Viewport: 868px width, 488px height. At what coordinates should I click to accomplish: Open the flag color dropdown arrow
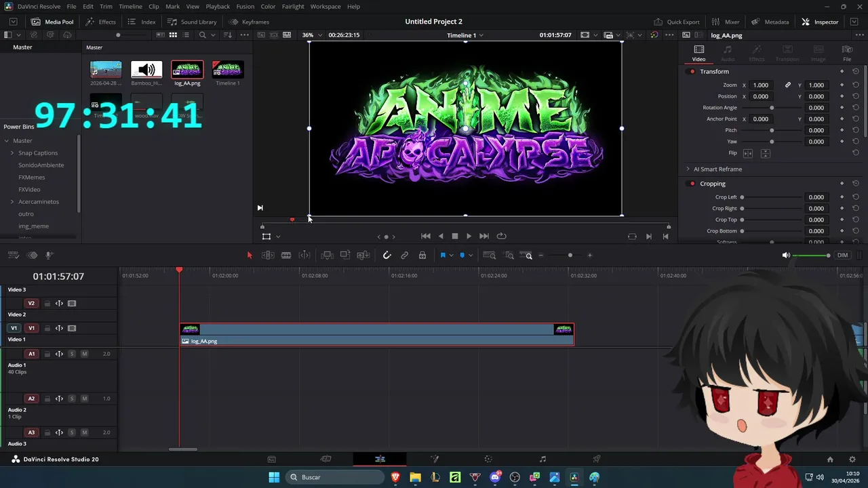pyautogui.click(x=451, y=256)
